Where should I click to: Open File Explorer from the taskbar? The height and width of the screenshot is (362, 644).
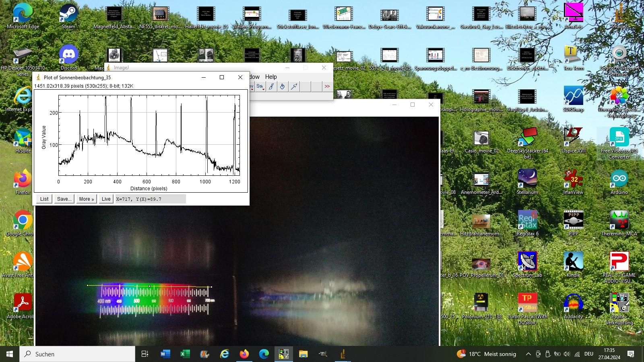point(303,354)
